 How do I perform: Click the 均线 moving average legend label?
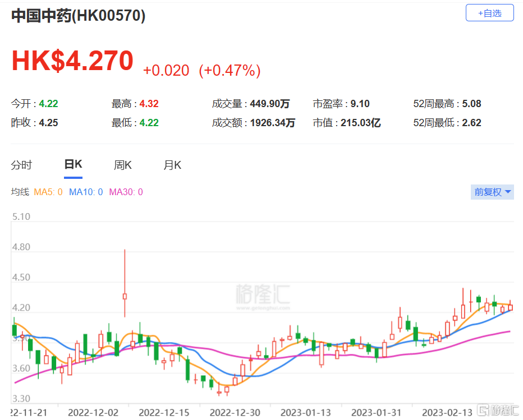point(20,192)
